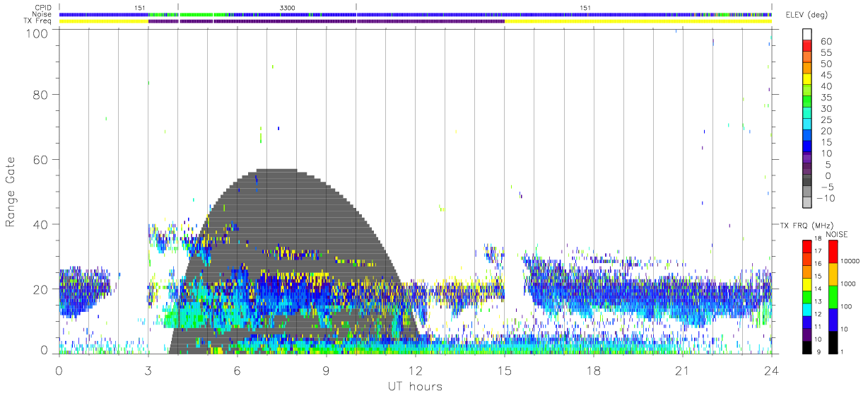The height and width of the screenshot is (401, 868).
Task: Pick the white top segment of ELEV colorbar
Action: [x=808, y=35]
